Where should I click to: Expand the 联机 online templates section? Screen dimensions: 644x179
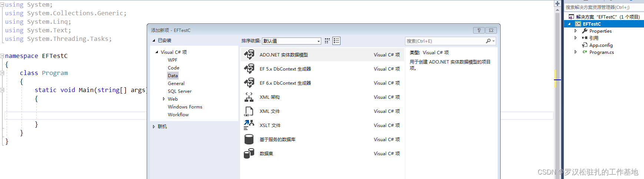click(154, 127)
